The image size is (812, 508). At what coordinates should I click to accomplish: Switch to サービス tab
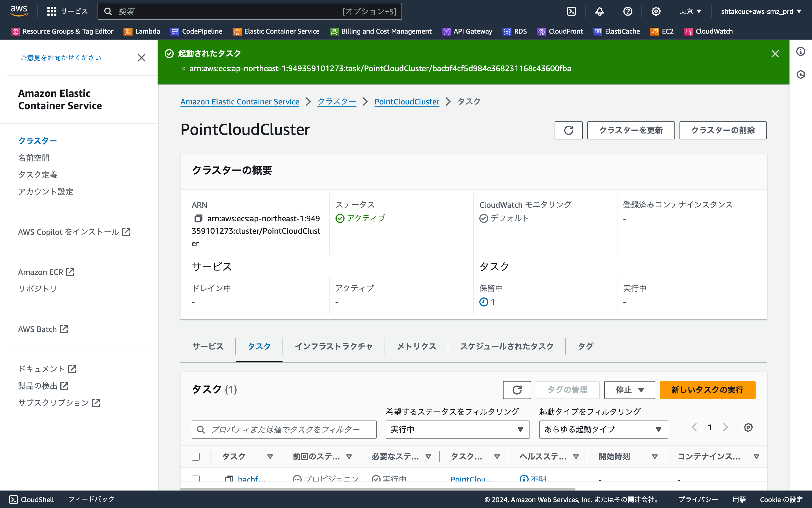click(208, 346)
